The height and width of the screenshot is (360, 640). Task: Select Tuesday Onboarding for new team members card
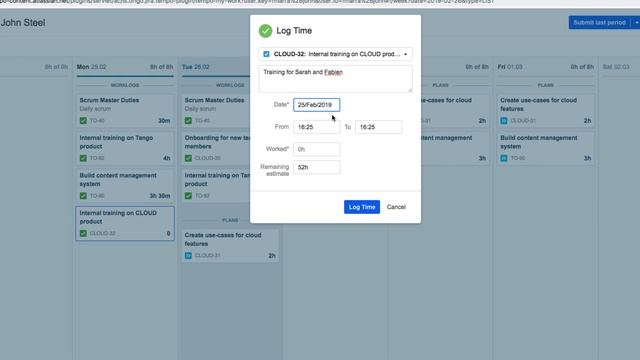tap(216, 148)
